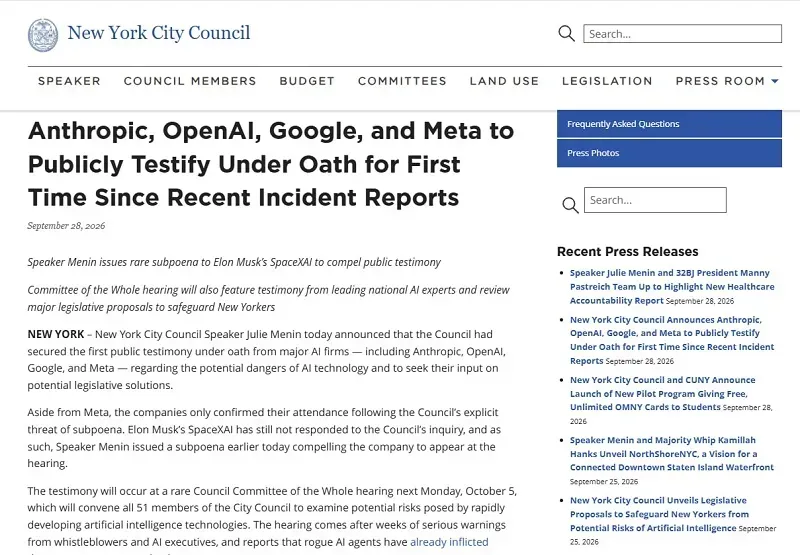Screen dimensions: 800x555
Task: Click the September 25, 2026 date under NorthShoreNYC
Action: pyautogui.click(x=604, y=482)
